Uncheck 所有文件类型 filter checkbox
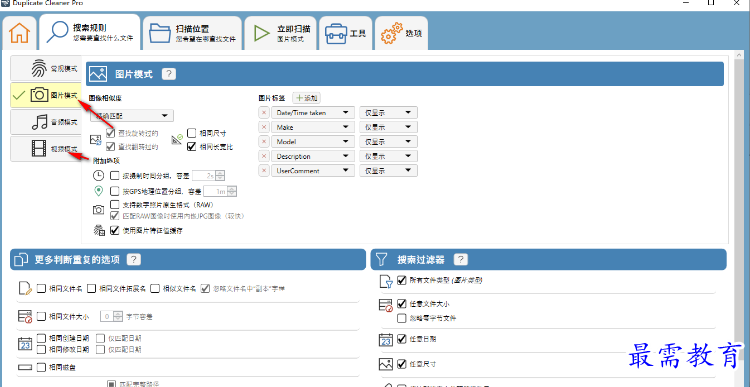This screenshot has width=750, height=387. click(402, 280)
